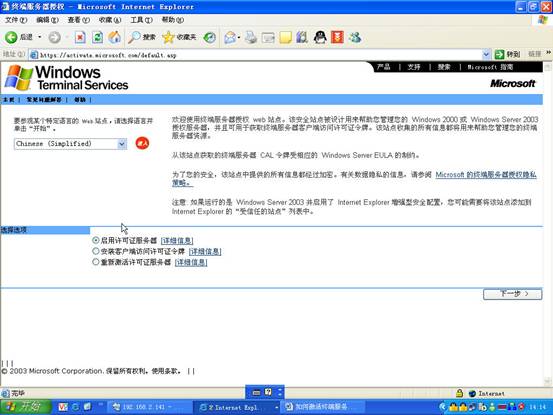Screen dimensions: 553x415
Task: Open the 查看(V) menu
Action: pos(79,20)
